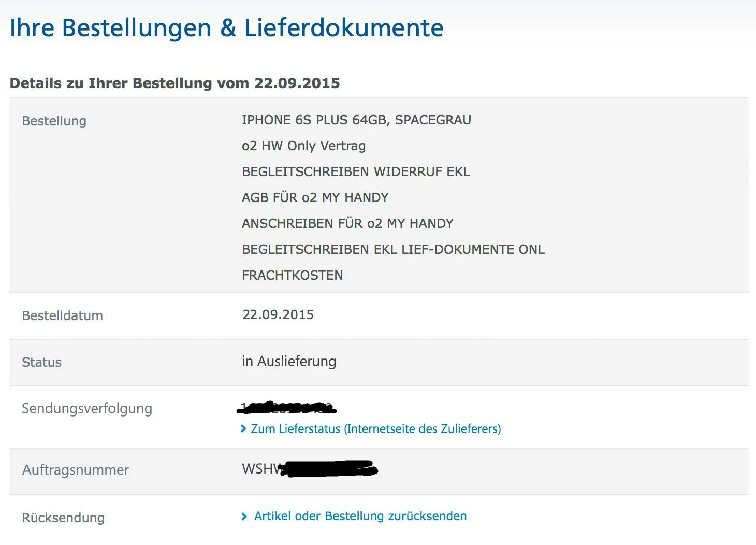Click the Bestelldatum value 22.09.2015

278,315
